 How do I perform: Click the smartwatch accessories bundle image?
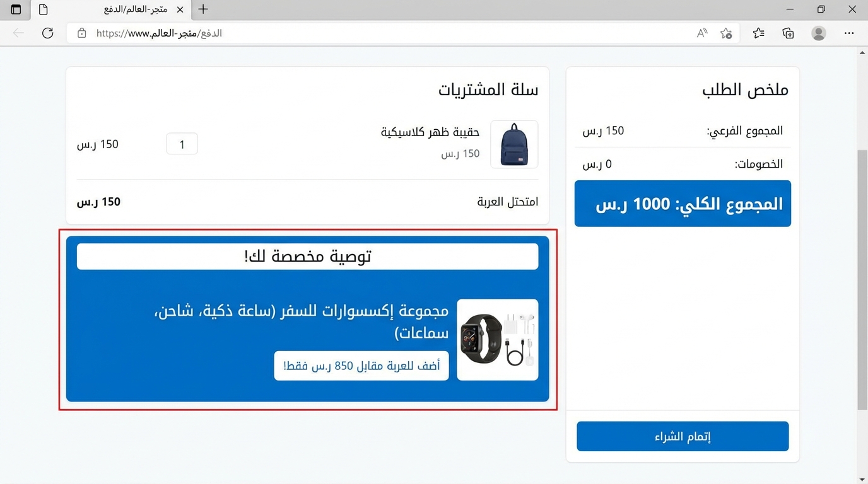coord(498,339)
